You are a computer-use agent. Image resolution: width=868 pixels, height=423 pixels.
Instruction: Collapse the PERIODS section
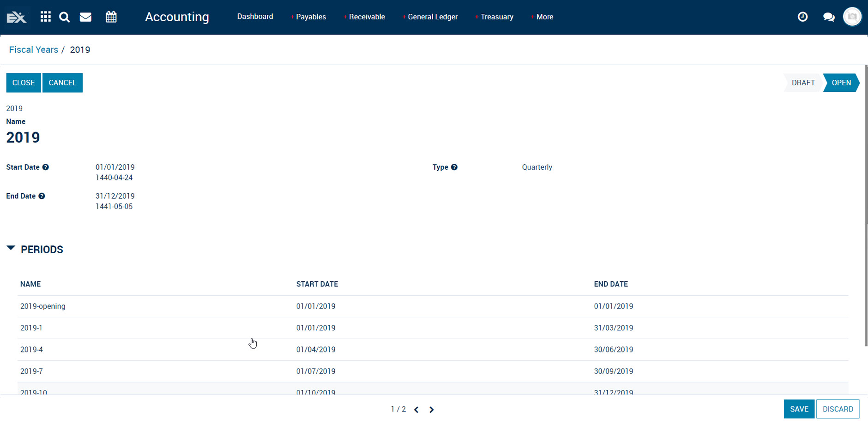[11, 248]
